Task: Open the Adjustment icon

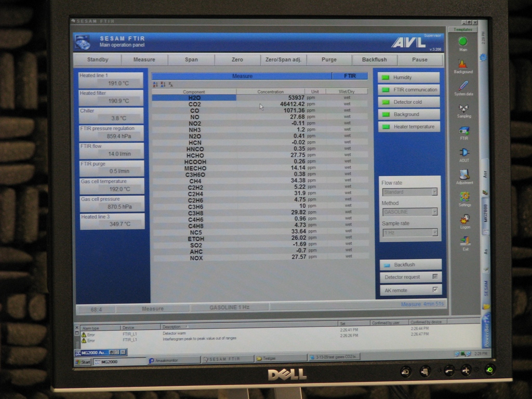Action: click(x=464, y=175)
